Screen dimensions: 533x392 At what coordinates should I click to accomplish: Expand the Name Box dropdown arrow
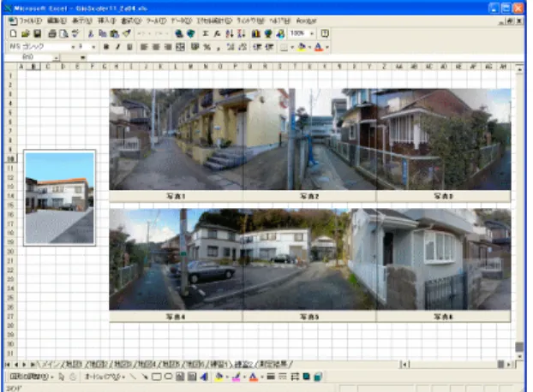(56, 57)
